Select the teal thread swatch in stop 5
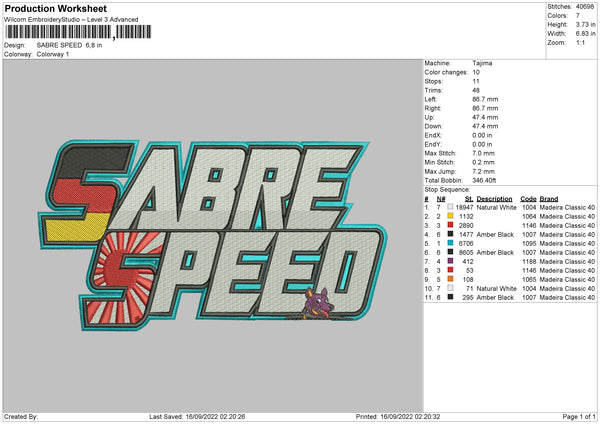Viewport: 600px width, 424px height. point(451,244)
